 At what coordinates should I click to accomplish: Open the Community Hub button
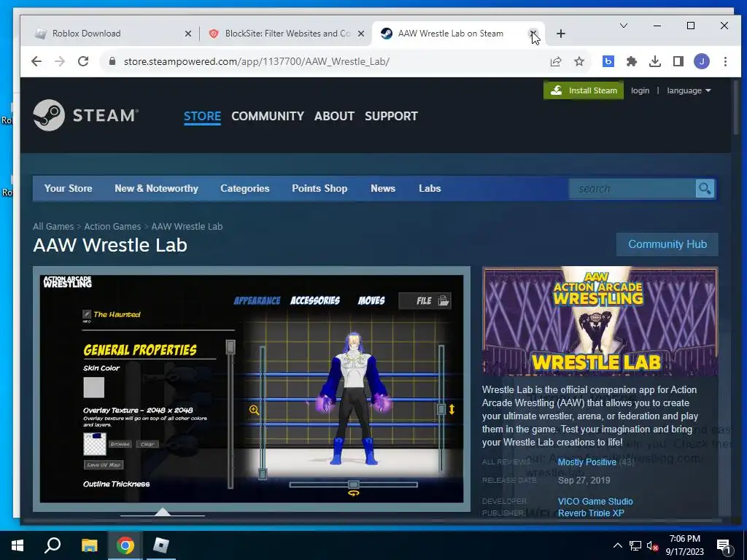coord(667,244)
